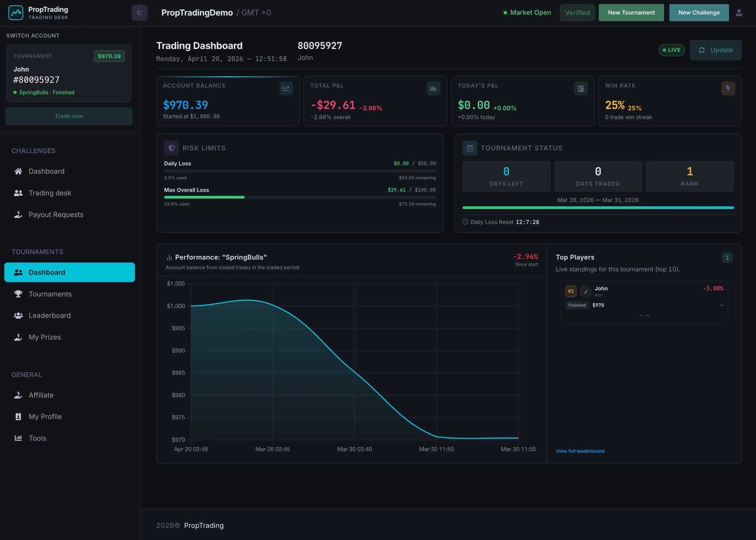Select the Tournaments trophy icon
The height and width of the screenshot is (540, 756).
[x=18, y=294]
